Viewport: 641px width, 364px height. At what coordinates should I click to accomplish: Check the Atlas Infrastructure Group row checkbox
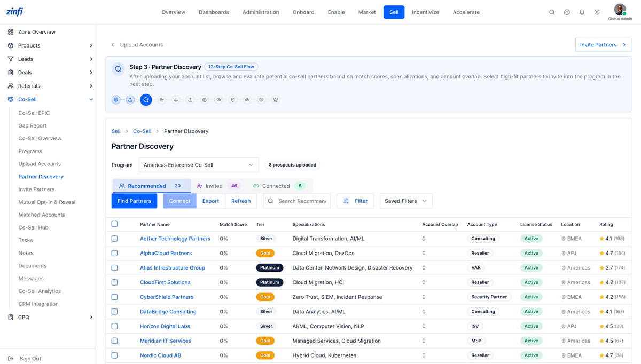pyautogui.click(x=114, y=267)
